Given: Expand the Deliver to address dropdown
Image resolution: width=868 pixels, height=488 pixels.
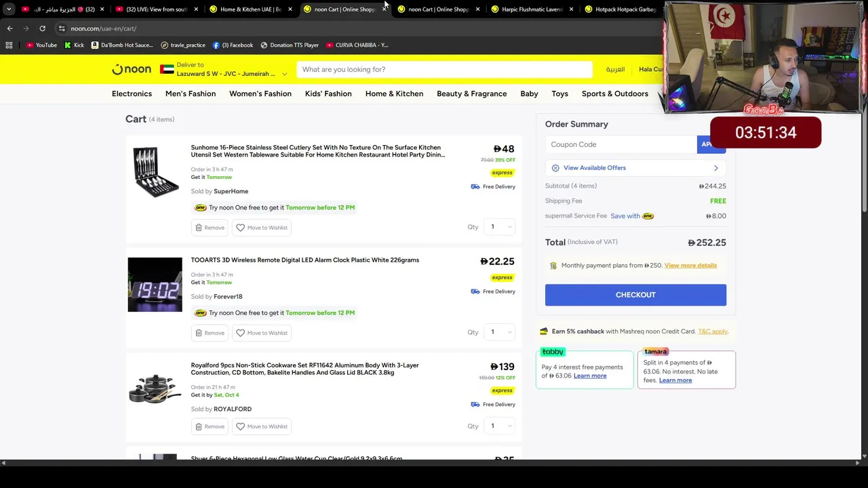Looking at the screenshot, I should tap(284, 74).
